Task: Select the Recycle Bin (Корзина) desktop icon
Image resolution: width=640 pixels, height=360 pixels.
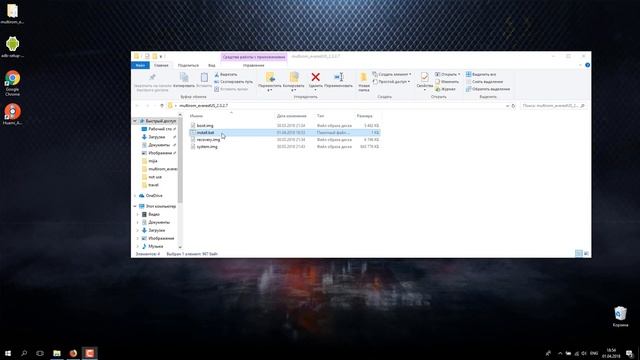Action: pyautogui.click(x=620, y=317)
